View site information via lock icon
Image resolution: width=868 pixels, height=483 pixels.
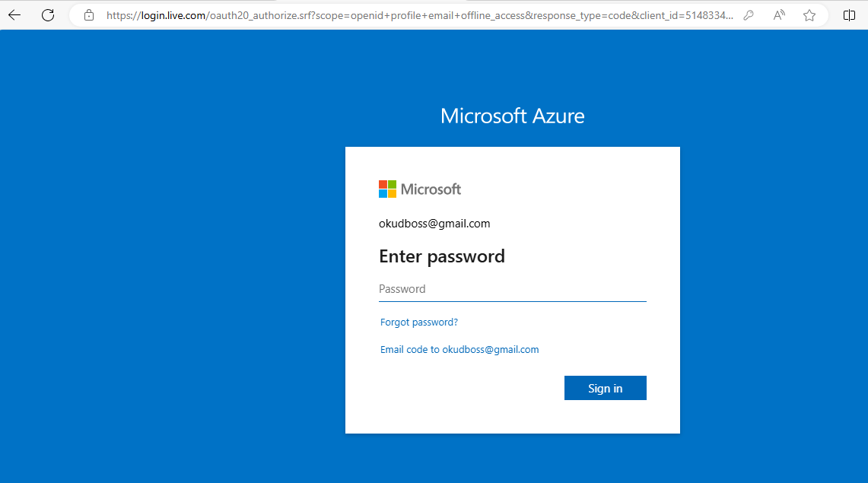coord(89,15)
